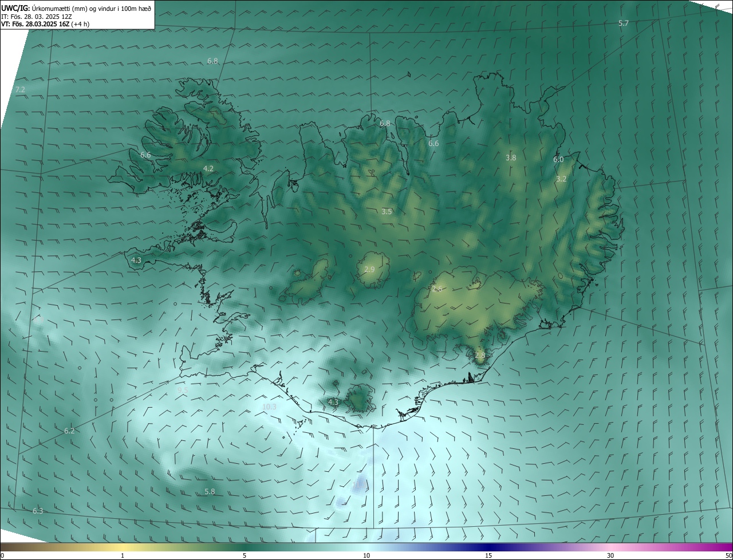The height and width of the screenshot is (560, 733).
Task: Click the 'VT: Fös. 28.03.2025 16Z (+4 h)' line
Action: 45,24
